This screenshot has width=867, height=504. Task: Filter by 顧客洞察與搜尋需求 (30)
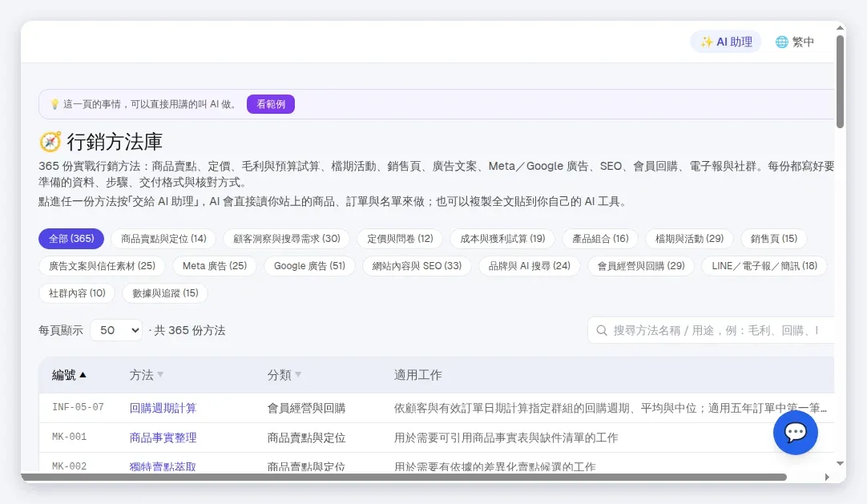[x=286, y=239]
